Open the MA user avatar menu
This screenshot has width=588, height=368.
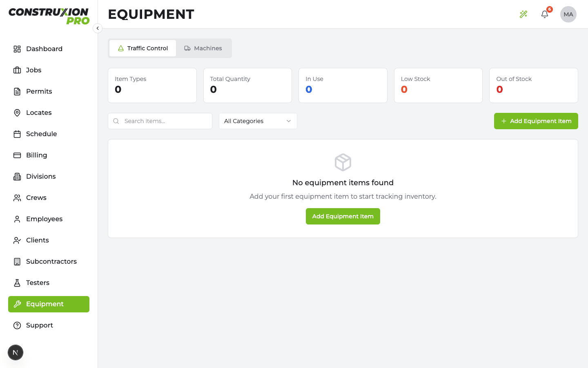568,14
